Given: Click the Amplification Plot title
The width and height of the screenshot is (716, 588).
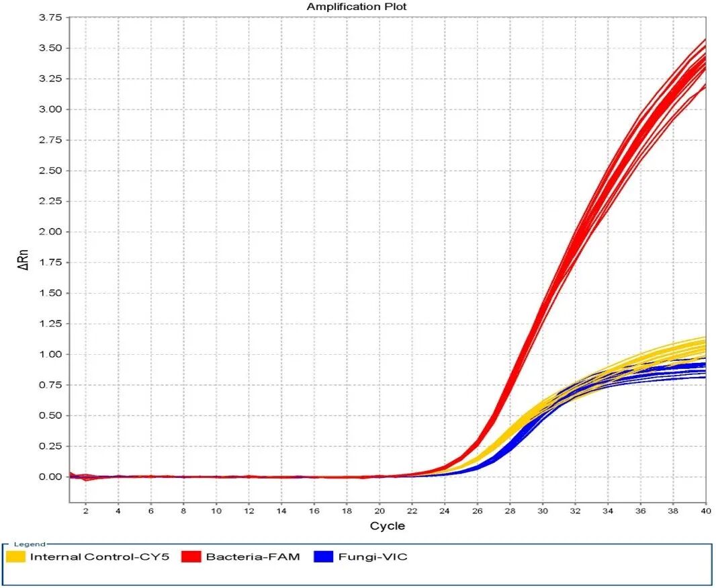Looking at the screenshot, I should (357, 7).
